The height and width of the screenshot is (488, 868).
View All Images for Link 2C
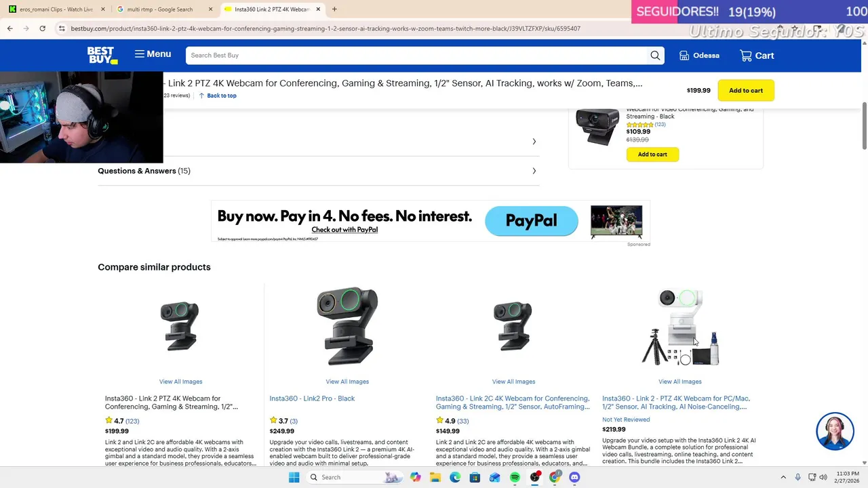tap(513, 382)
